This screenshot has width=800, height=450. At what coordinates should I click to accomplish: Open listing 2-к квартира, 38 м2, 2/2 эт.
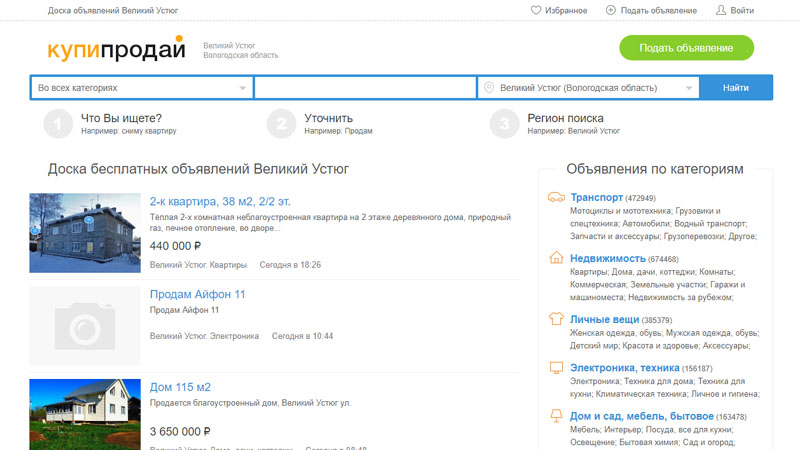[220, 202]
